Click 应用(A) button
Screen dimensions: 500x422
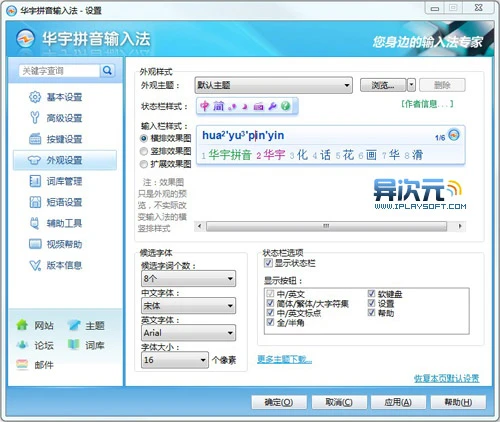coord(398,402)
